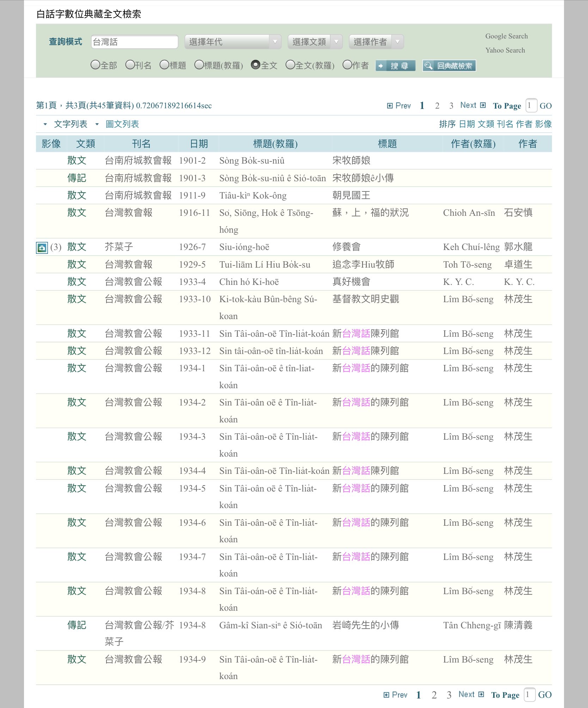Switch to 圖文列表 view
The height and width of the screenshot is (708, 588).
click(122, 124)
